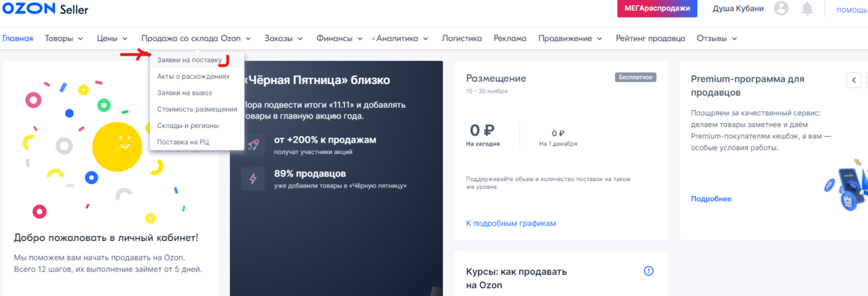
Task: Click the info icon on the Courses card
Action: [x=648, y=271]
